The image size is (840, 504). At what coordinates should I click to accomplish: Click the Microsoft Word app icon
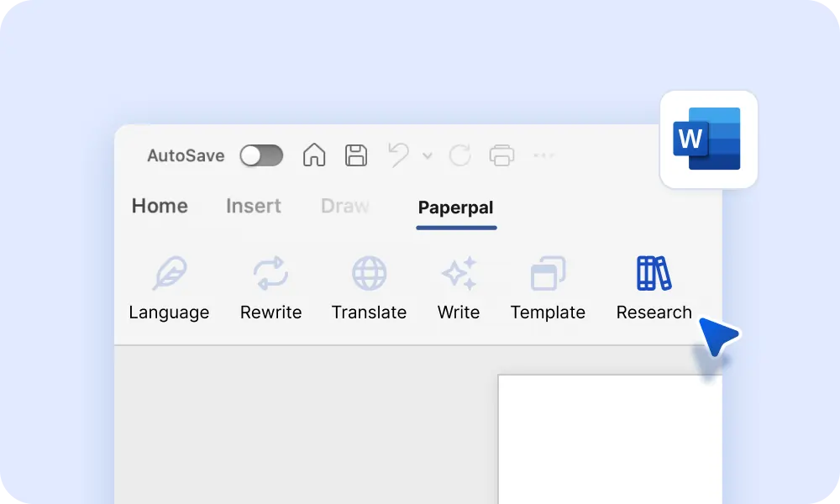(708, 139)
